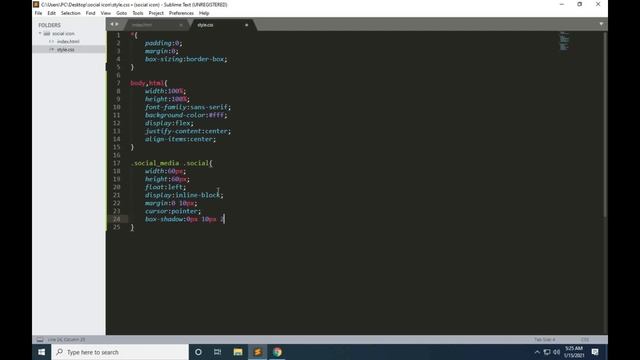Click line number 24 in gutter
Image resolution: width=640 pixels, height=360 pixels.
(117, 219)
